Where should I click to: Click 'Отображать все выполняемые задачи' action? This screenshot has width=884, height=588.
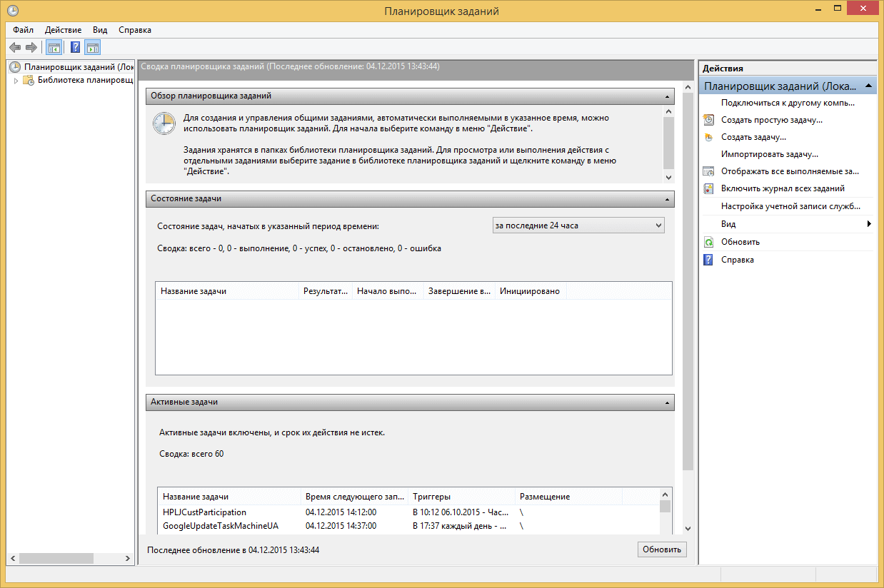pyautogui.click(x=789, y=171)
